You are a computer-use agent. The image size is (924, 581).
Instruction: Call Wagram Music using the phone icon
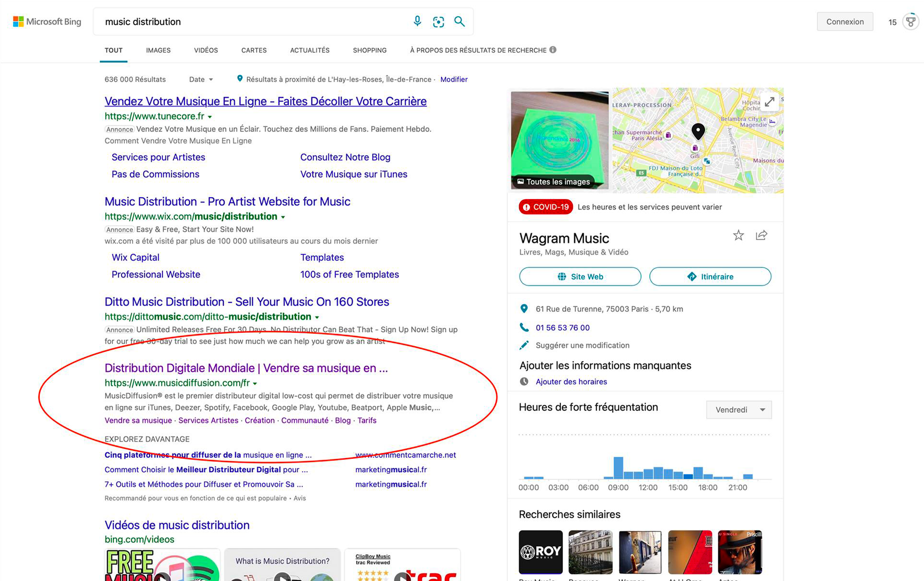click(x=524, y=328)
